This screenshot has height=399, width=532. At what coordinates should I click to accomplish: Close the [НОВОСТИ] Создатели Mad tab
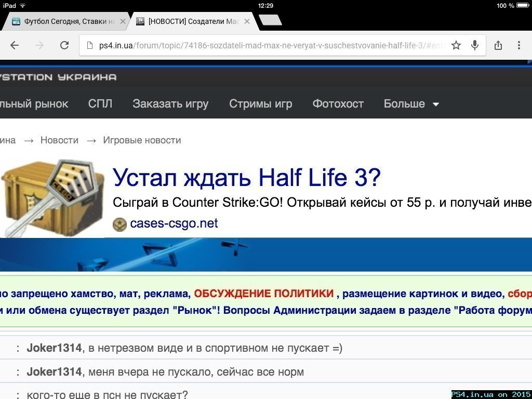[x=247, y=21]
